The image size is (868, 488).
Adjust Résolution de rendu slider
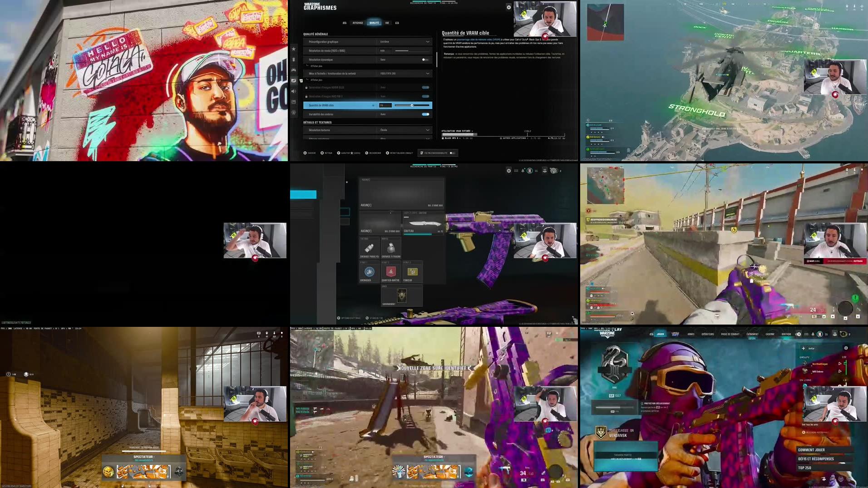point(412,51)
